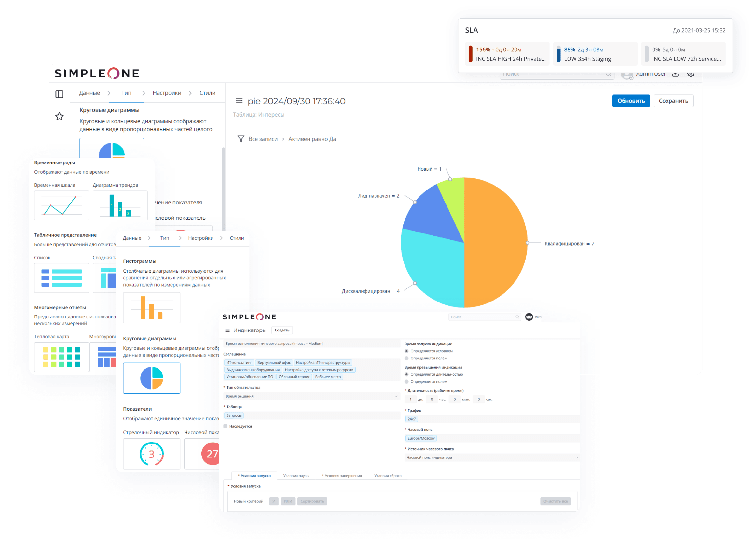Viewport: 756px width, 548px height.
Task: Open hamburger menu next to Индикаторы
Action: pos(228,330)
